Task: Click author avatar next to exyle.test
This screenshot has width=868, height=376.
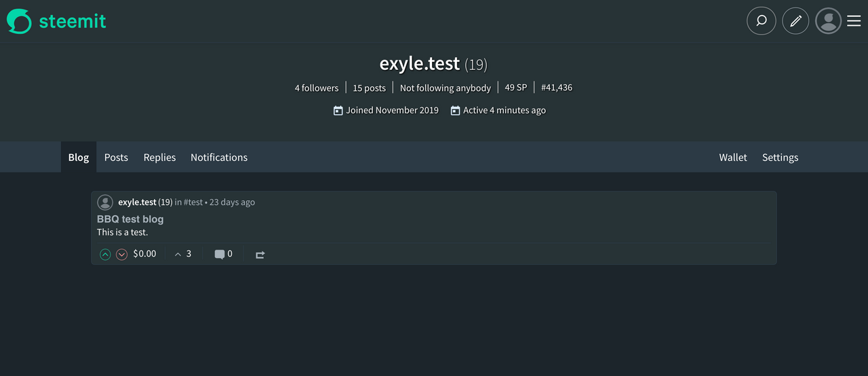Action: point(105,202)
